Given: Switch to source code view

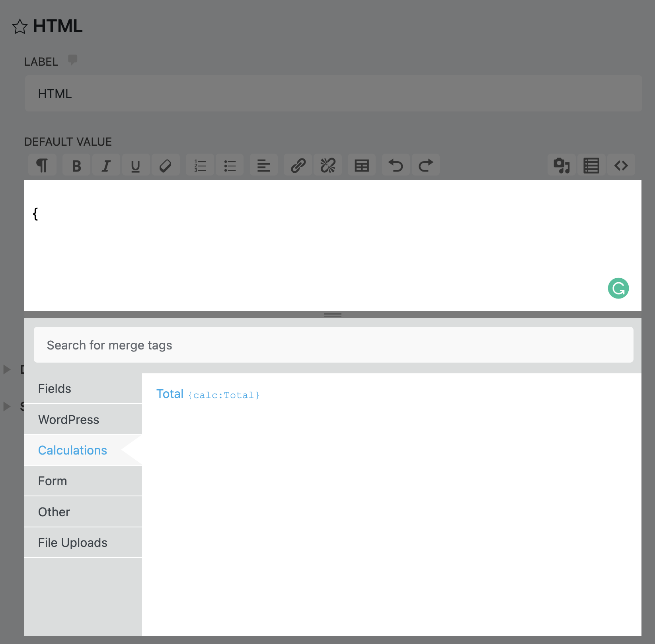Looking at the screenshot, I should click(x=621, y=165).
